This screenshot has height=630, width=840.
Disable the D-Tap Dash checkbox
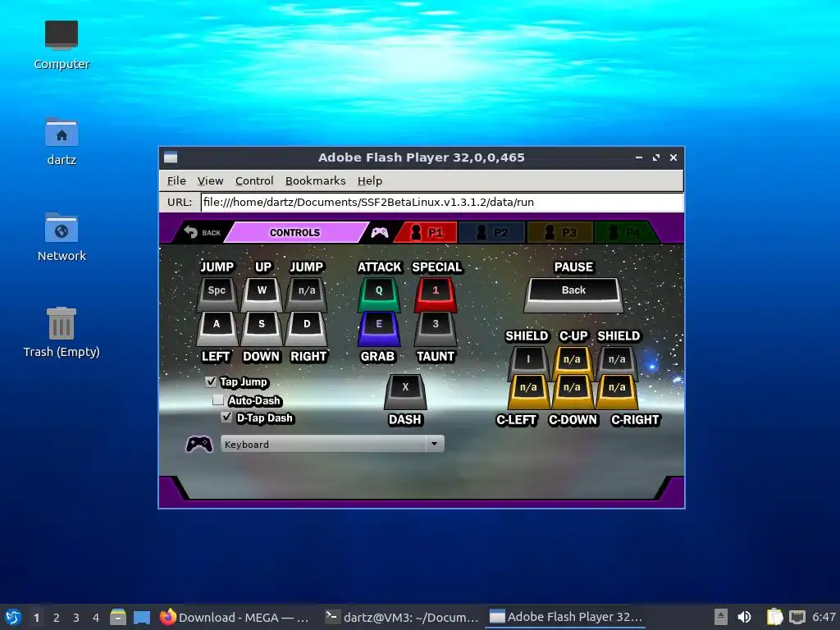point(226,418)
